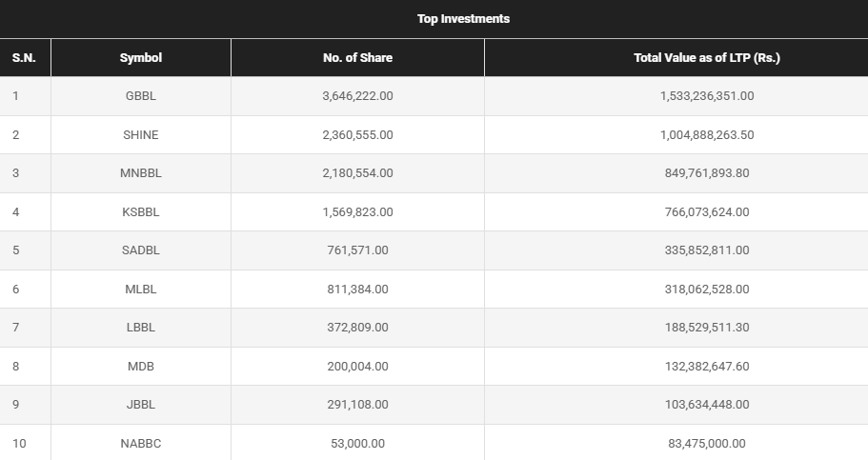Click the MNBBL symbol
The width and height of the screenshot is (868, 460).
point(141,173)
